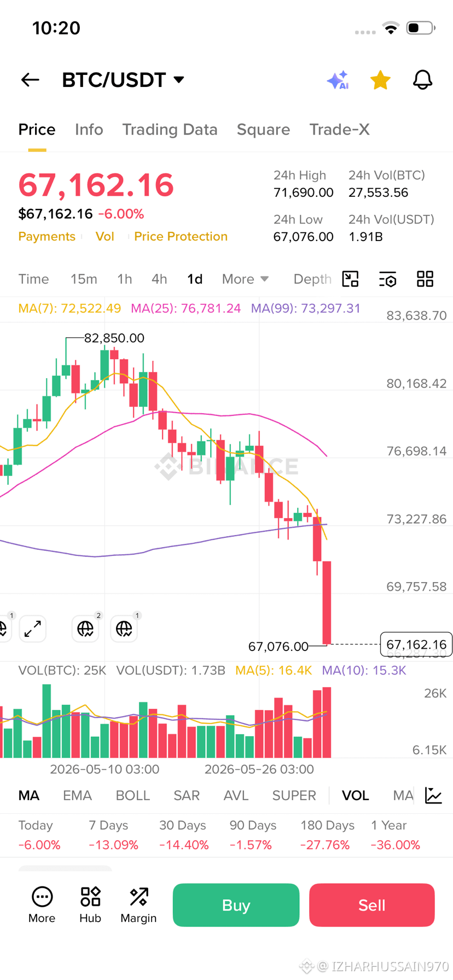The image size is (453, 980).
Task: Open the AI sparkle assistant icon
Action: pos(338,80)
